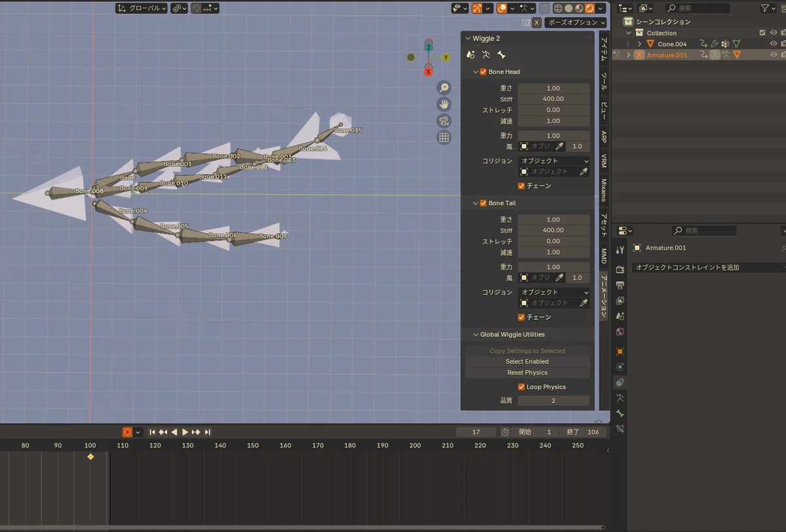Viewport: 786px width, 532px height.
Task: Open the View Layer properties tab
Action: pos(620,301)
